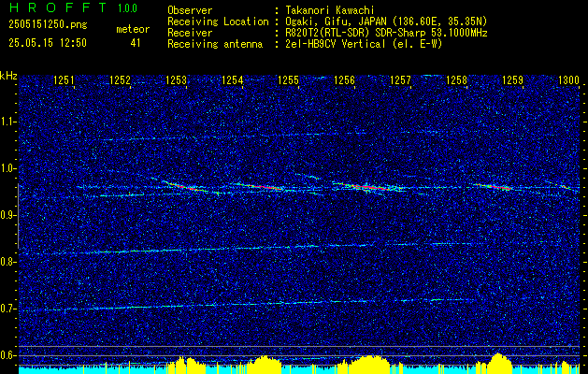This screenshot has height=374, width=588.
Task: Click the yellow power peak below 1253
Action: (x=186, y=366)
